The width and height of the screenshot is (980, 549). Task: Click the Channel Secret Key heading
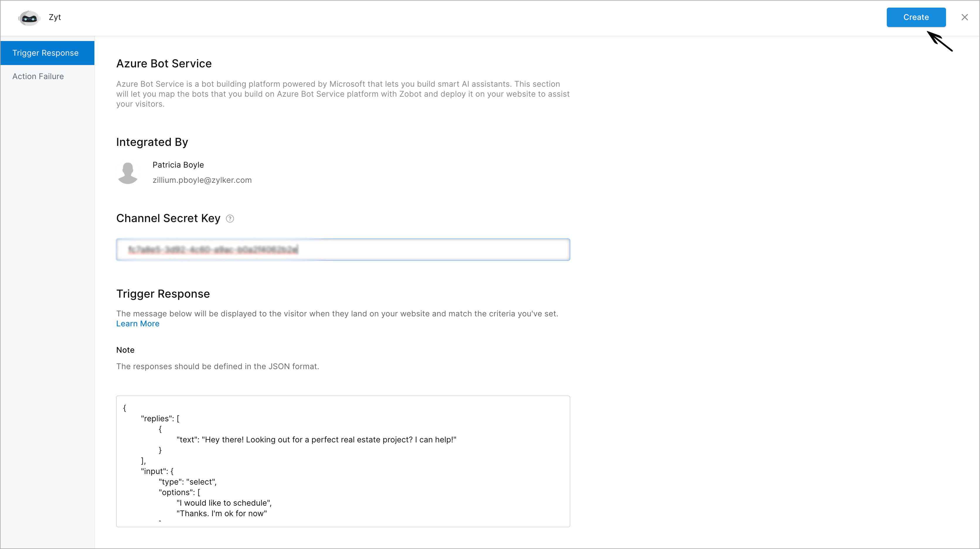168,218
